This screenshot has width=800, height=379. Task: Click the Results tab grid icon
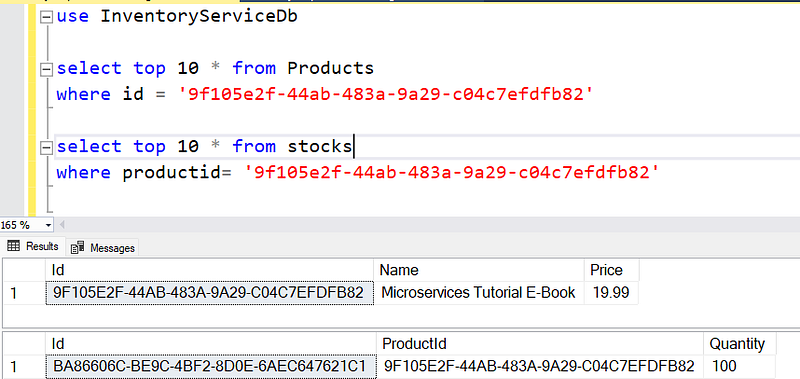point(13,246)
